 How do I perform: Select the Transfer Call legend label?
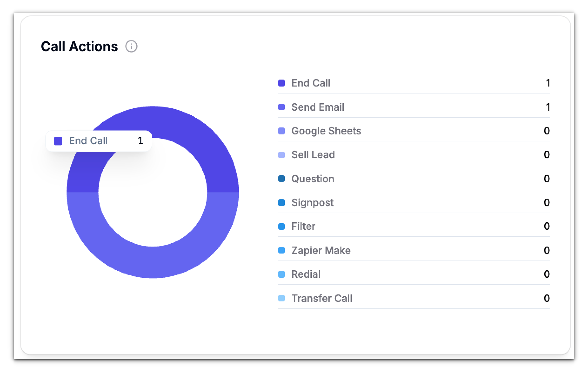[322, 298]
